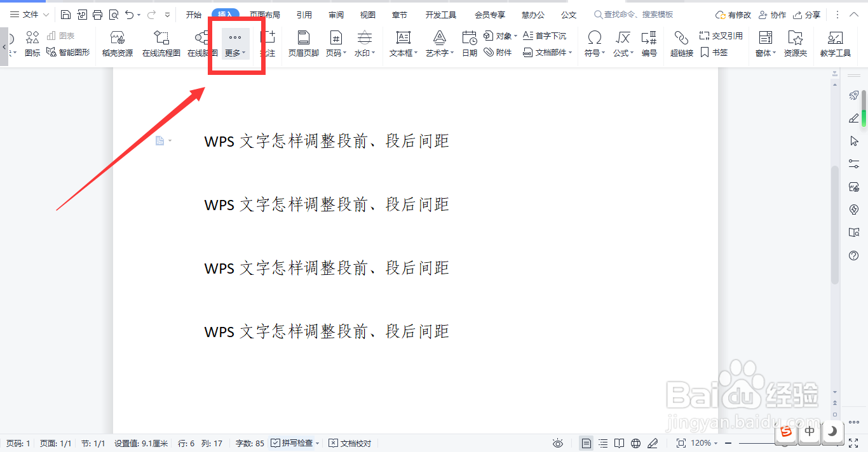Insert 书签 bookmark
Viewport: 868px width, 452px height.
pyautogui.click(x=714, y=53)
